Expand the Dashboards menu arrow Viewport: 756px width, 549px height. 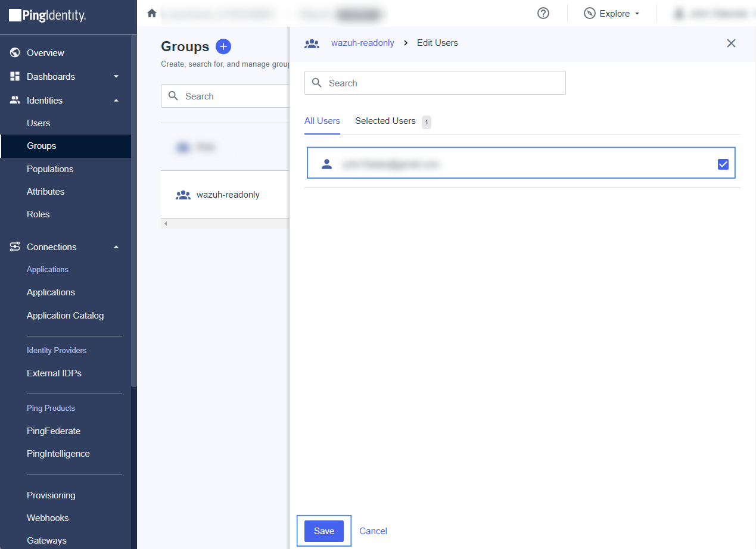(x=116, y=77)
